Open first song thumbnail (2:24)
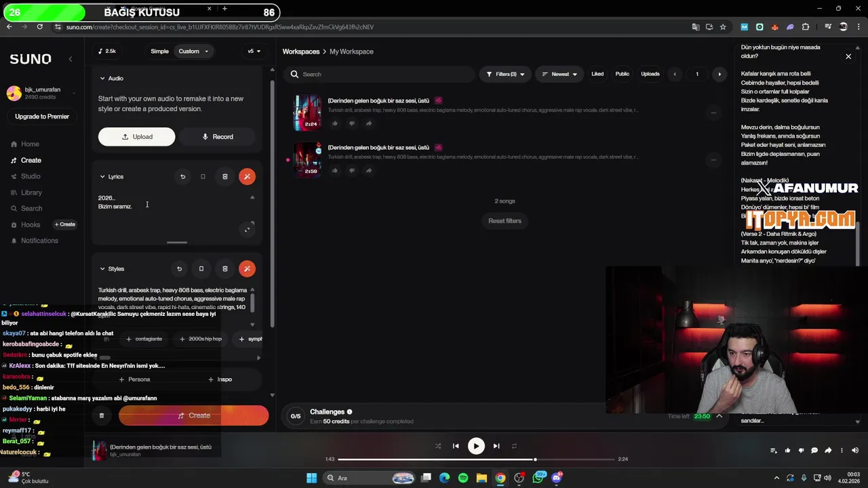The width and height of the screenshot is (868, 488). 307,112
